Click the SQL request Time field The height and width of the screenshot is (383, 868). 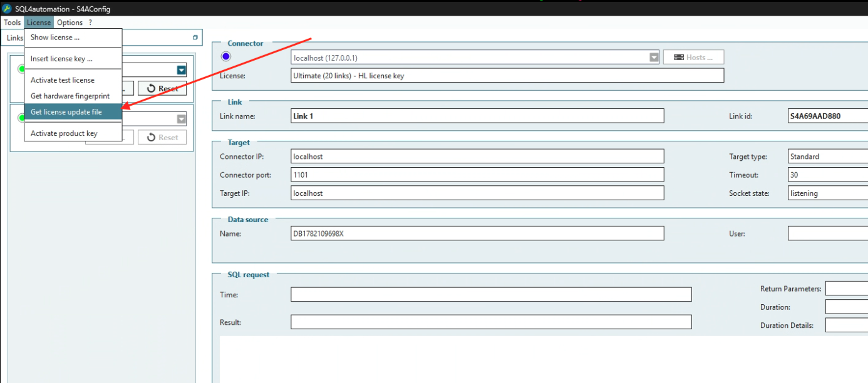491,295
